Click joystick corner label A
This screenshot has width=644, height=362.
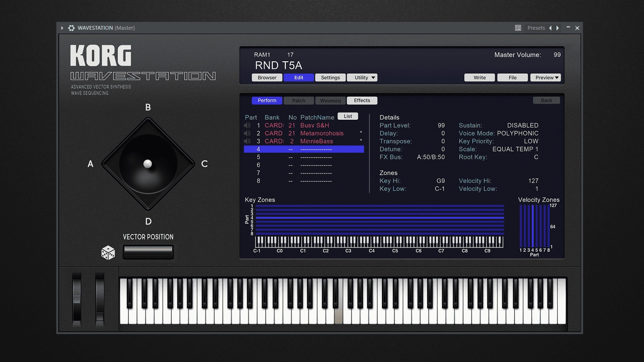click(91, 164)
